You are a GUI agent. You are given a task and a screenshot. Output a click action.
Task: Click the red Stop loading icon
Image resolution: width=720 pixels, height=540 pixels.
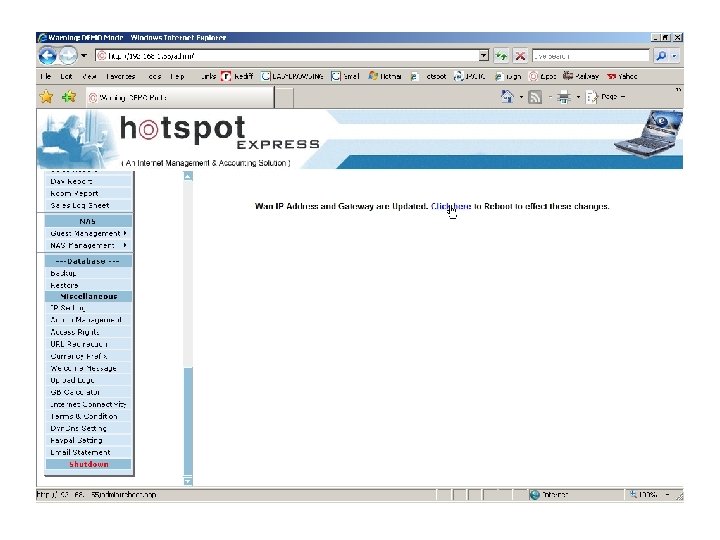[x=520, y=56]
